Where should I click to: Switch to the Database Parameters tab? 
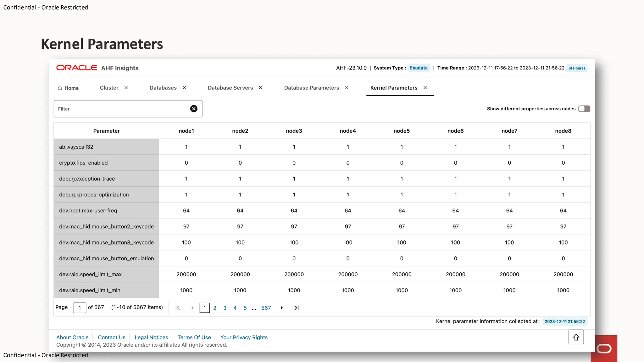click(x=311, y=88)
